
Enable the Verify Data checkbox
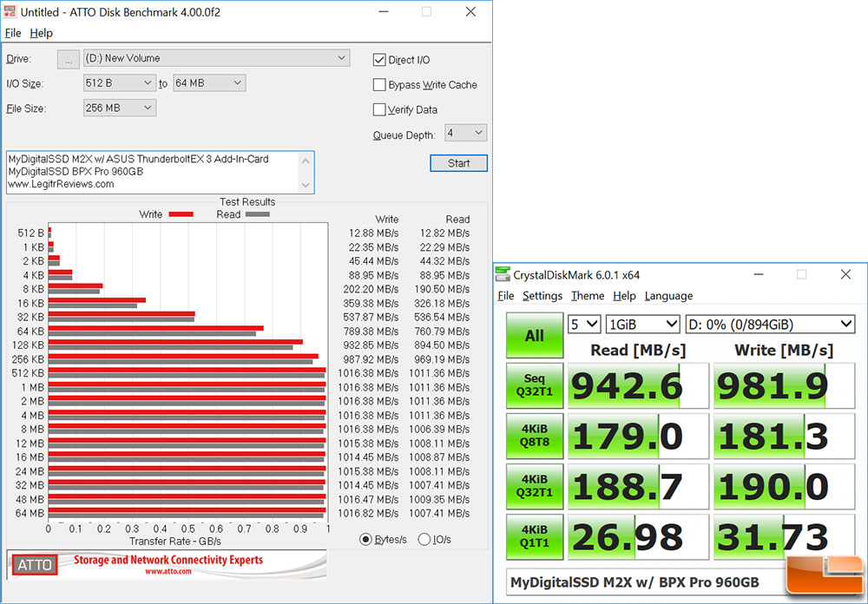tap(379, 109)
